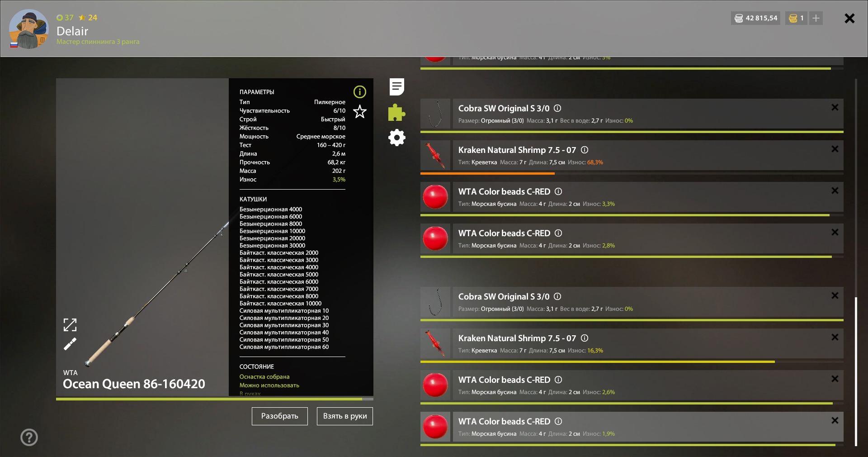This screenshot has width=868, height=457.
Task: Open the help question mark icon
Action: pos(29,437)
